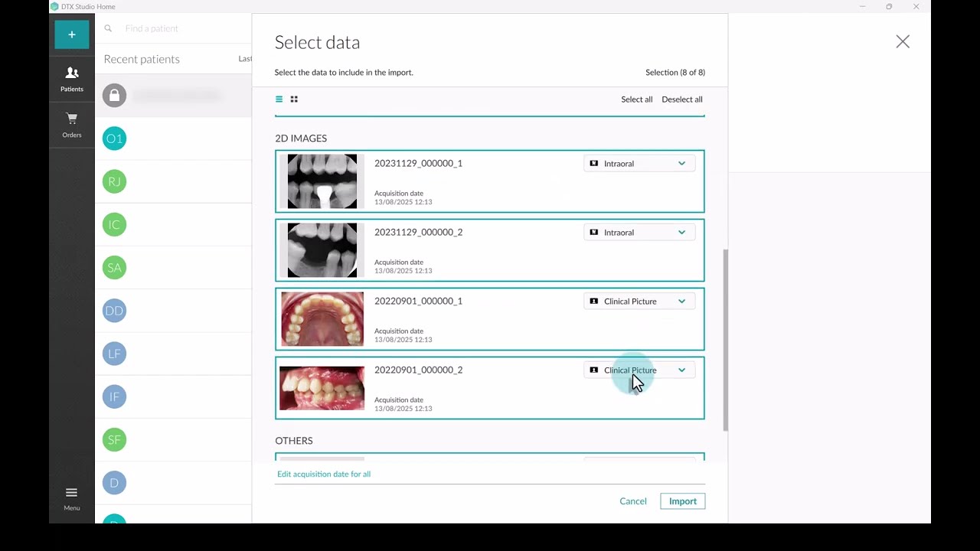980x551 pixels.
Task: Click the Selection (8 of 8) text
Action: 675,73
